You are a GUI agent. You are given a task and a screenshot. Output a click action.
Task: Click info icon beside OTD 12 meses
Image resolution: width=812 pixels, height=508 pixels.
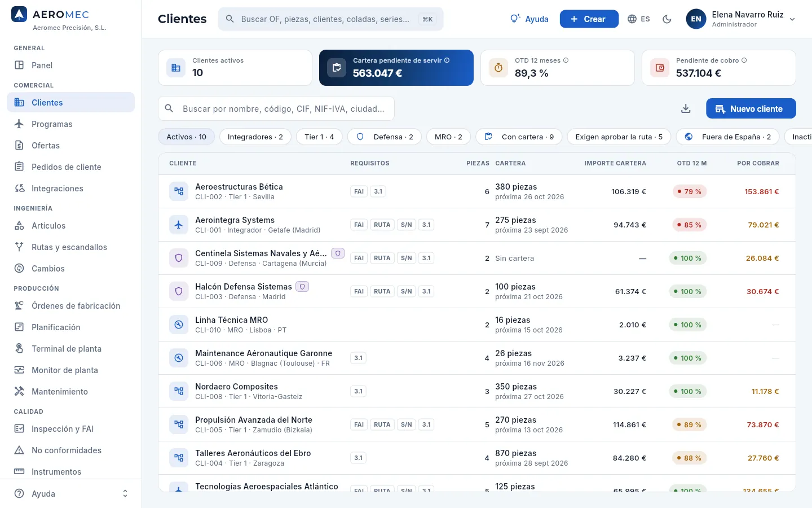[566, 60]
